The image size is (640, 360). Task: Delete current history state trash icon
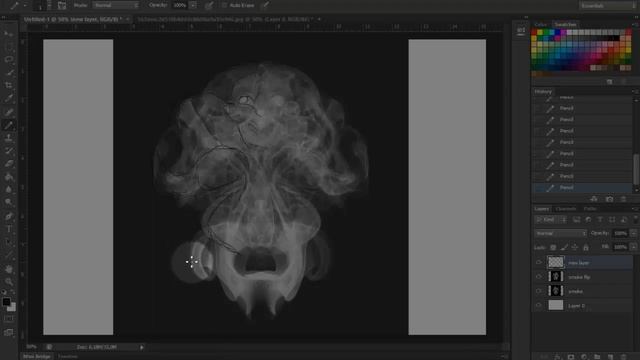click(623, 199)
